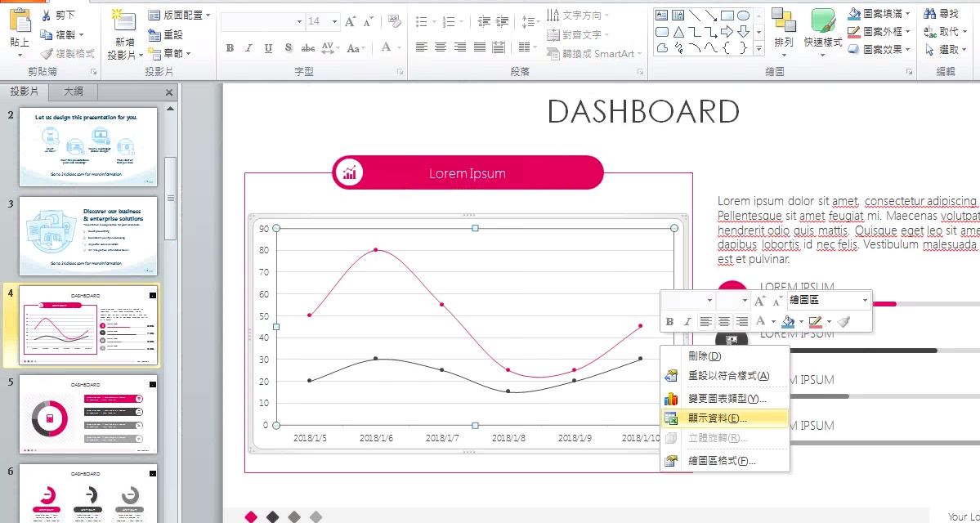Select the left brace shape
980x523 pixels.
point(727,48)
